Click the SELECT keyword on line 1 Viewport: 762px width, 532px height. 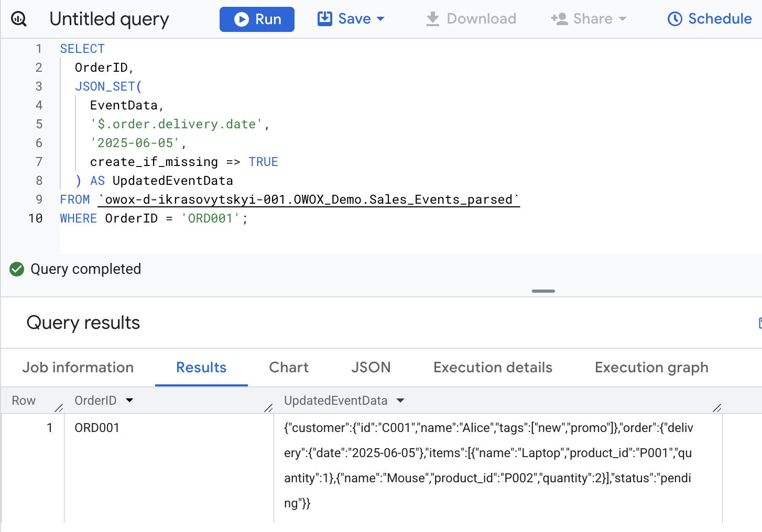coord(82,49)
